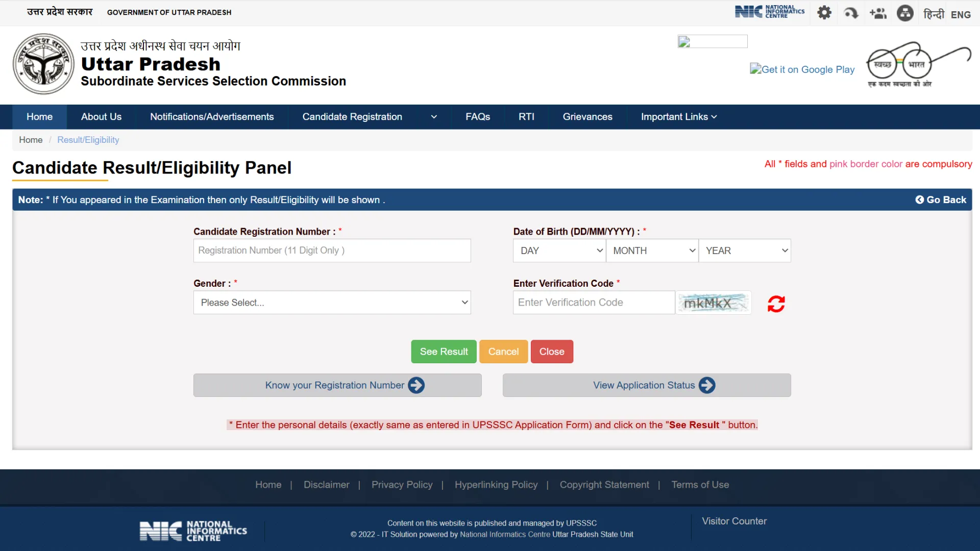The height and width of the screenshot is (551, 980).
Task: Click the Registration Number input field
Action: tap(332, 251)
